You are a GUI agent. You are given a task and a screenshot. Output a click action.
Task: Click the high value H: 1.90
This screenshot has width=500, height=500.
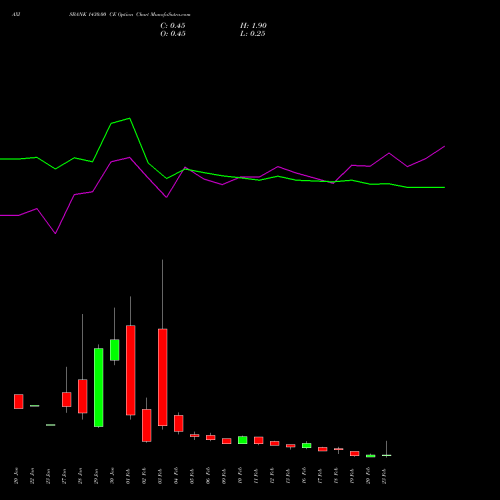click(x=253, y=26)
